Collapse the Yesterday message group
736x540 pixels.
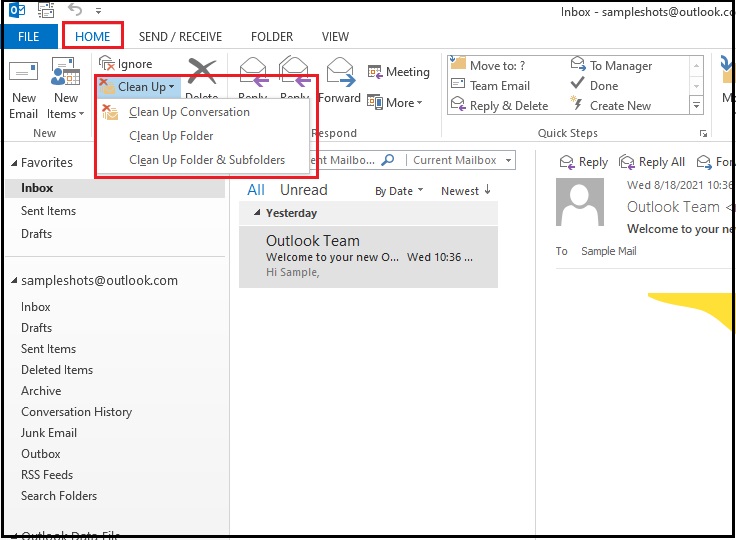pyautogui.click(x=257, y=213)
